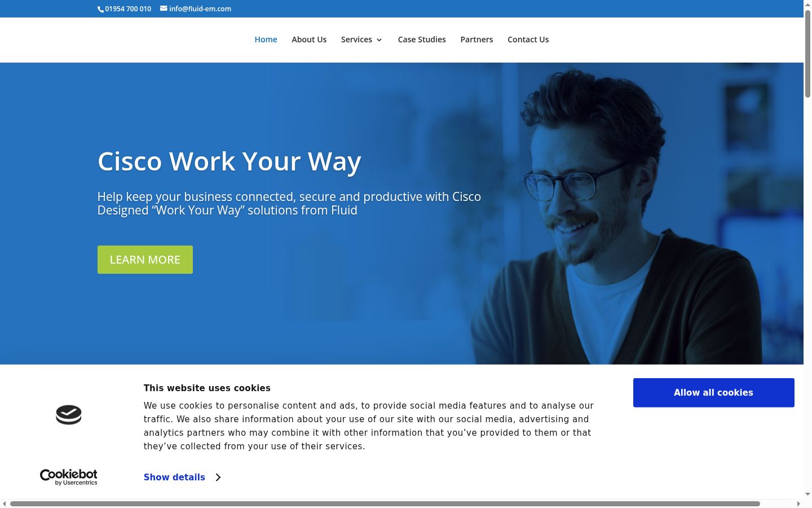Expand the Services dropdown arrow
This screenshot has height=508, width=812.
tap(379, 40)
